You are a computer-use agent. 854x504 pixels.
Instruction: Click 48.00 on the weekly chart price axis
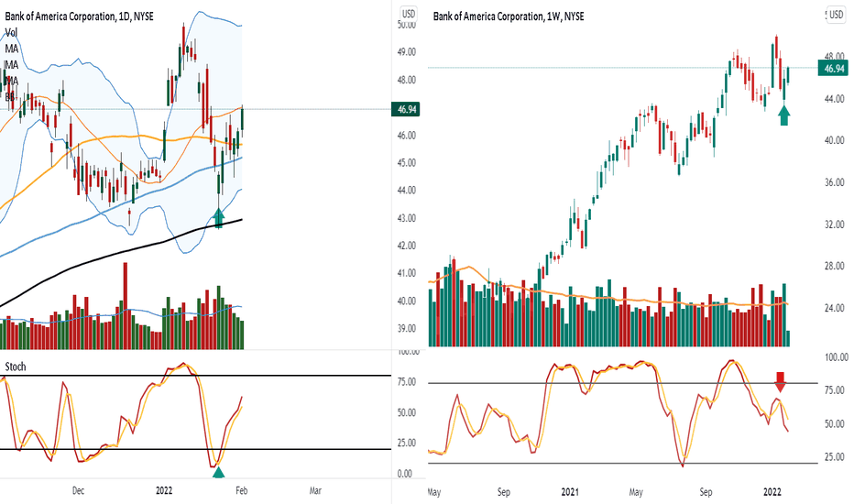coord(835,57)
